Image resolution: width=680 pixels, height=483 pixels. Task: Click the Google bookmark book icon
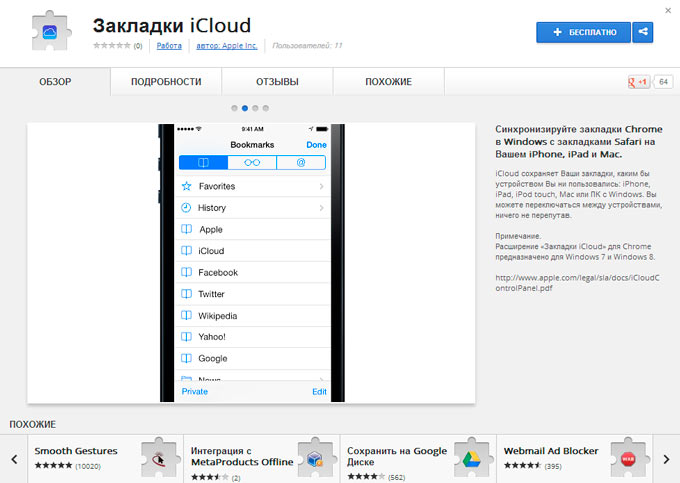point(186,358)
